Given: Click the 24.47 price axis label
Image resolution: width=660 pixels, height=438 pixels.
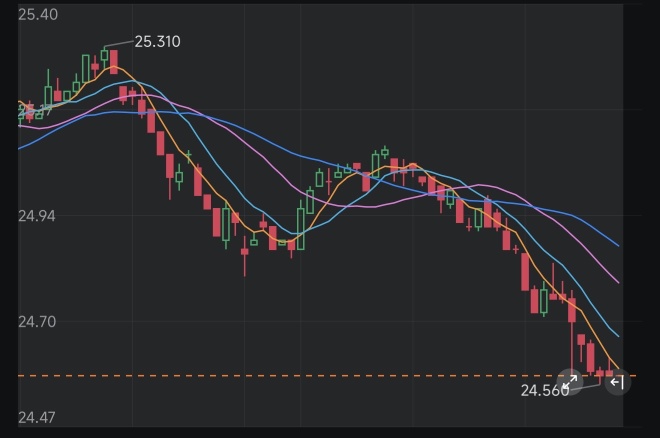Looking at the screenshot, I should click(x=37, y=418).
